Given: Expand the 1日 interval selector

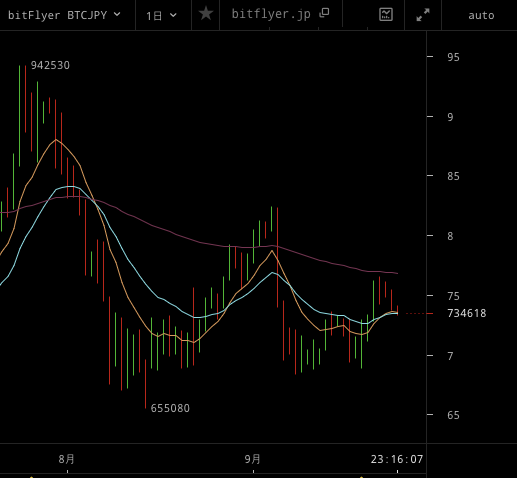Looking at the screenshot, I should [x=161, y=15].
